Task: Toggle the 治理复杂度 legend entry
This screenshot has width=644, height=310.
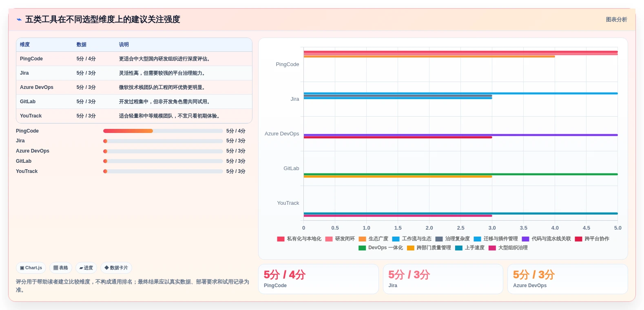Action: coord(453,239)
